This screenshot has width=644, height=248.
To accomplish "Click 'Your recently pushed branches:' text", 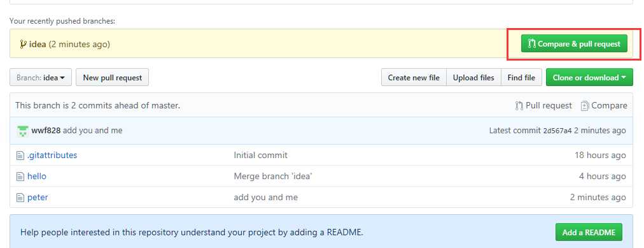I will pyautogui.click(x=62, y=21).
